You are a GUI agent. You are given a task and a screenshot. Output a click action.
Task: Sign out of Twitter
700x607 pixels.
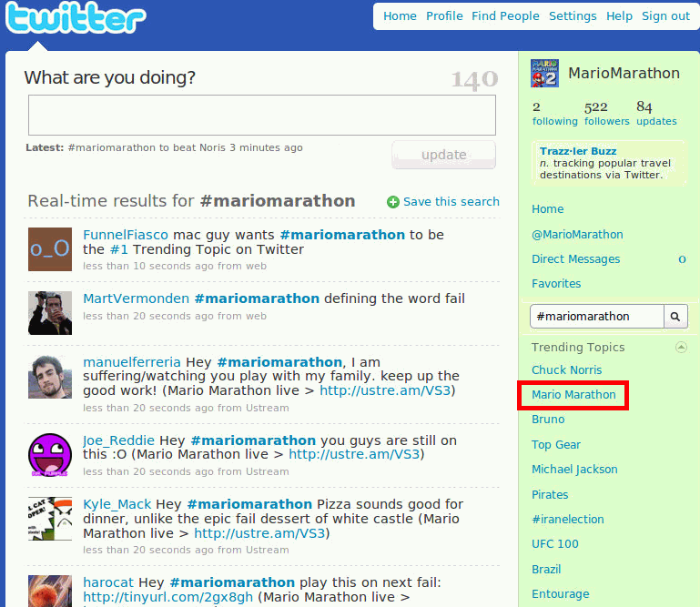(x=665, y=16)
